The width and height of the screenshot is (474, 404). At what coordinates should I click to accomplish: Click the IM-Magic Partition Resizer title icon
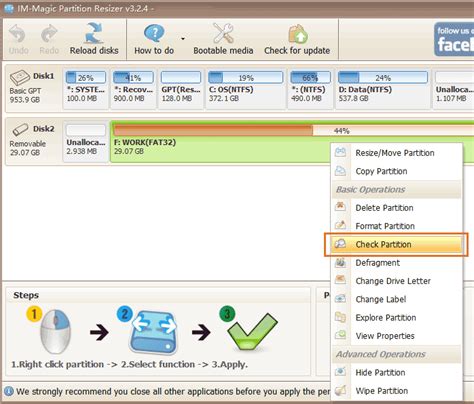(9, 8)
